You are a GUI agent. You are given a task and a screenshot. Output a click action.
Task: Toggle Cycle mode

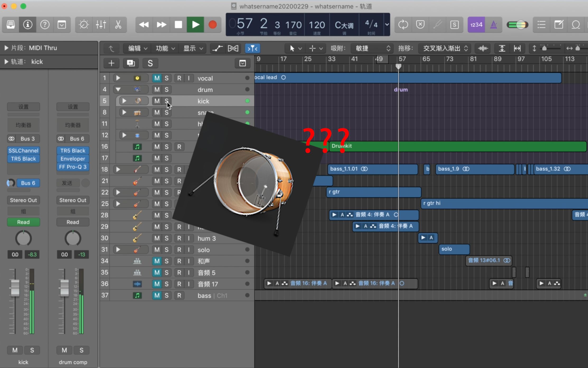403,25
